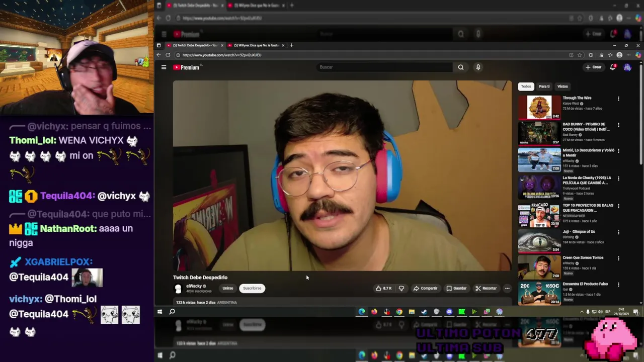Click TOP 10 PROYECTOS DE DALAS title
644x362 pixels.
[x=588, y=208]
